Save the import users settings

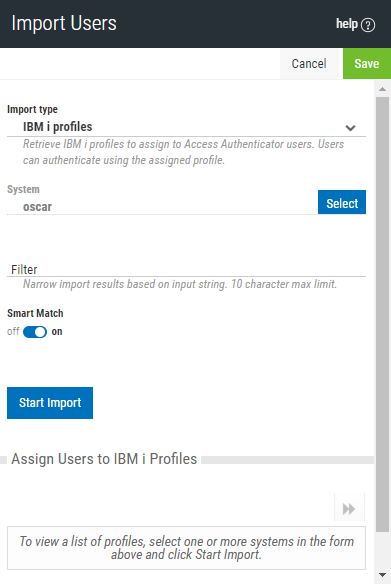point(367,64)
